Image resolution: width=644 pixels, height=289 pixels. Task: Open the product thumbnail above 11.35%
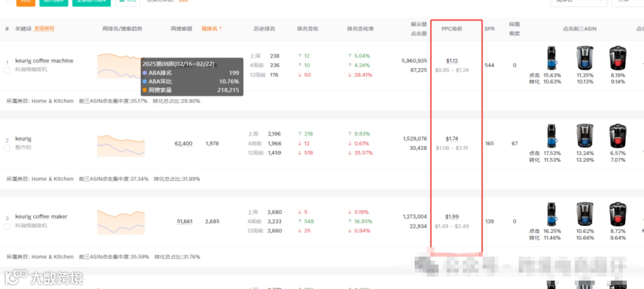[585, 58]
